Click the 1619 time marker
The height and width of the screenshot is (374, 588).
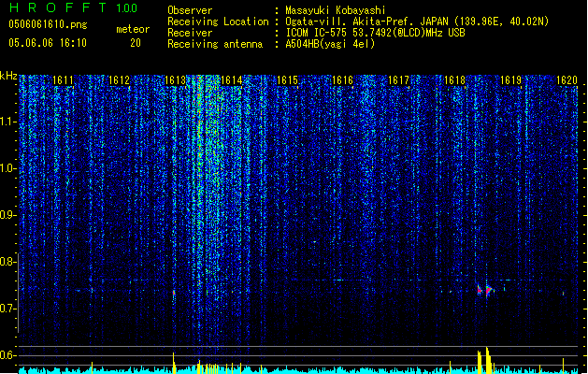(x=510, y=80)
